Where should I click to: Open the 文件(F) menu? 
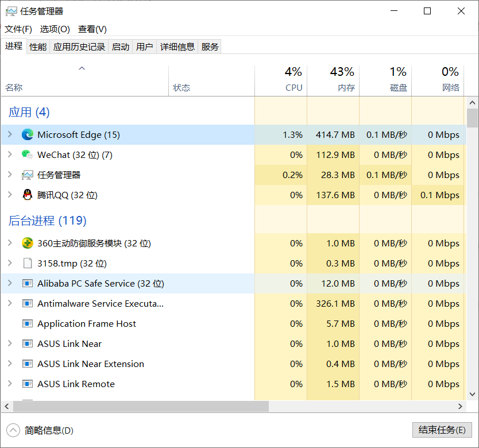pyautogui.click(x=18, y=29)
